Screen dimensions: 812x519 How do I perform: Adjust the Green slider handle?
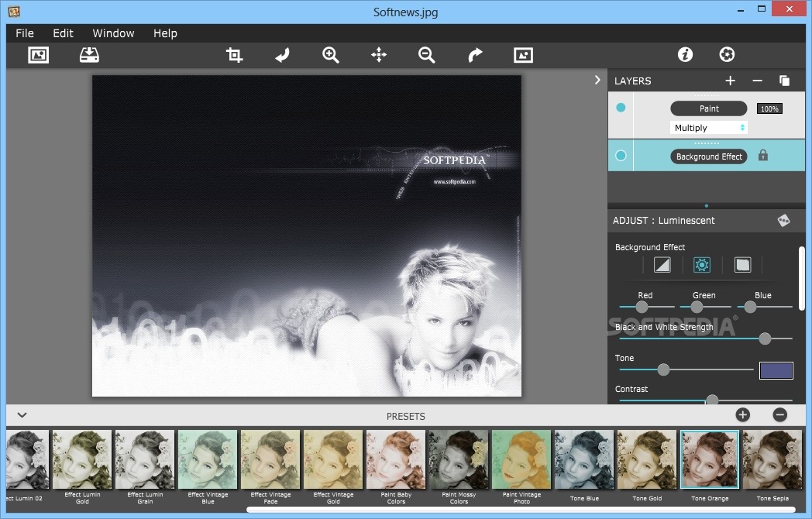697,308
